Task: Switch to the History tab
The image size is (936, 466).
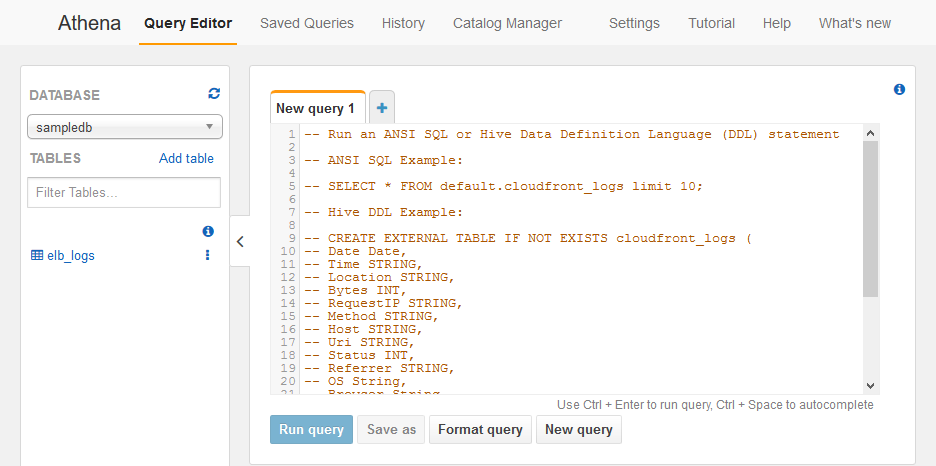Action: (403, 23)
